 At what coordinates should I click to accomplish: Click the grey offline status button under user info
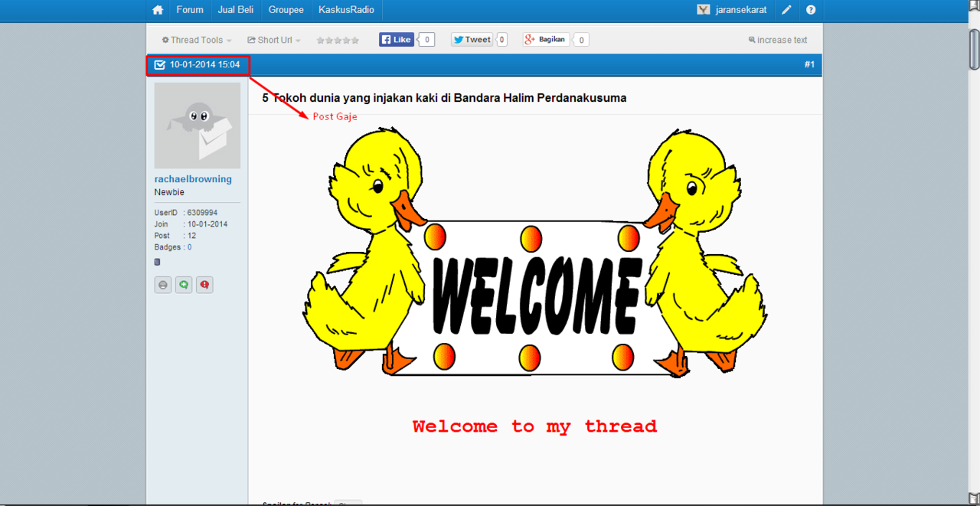tap(163, 285)
